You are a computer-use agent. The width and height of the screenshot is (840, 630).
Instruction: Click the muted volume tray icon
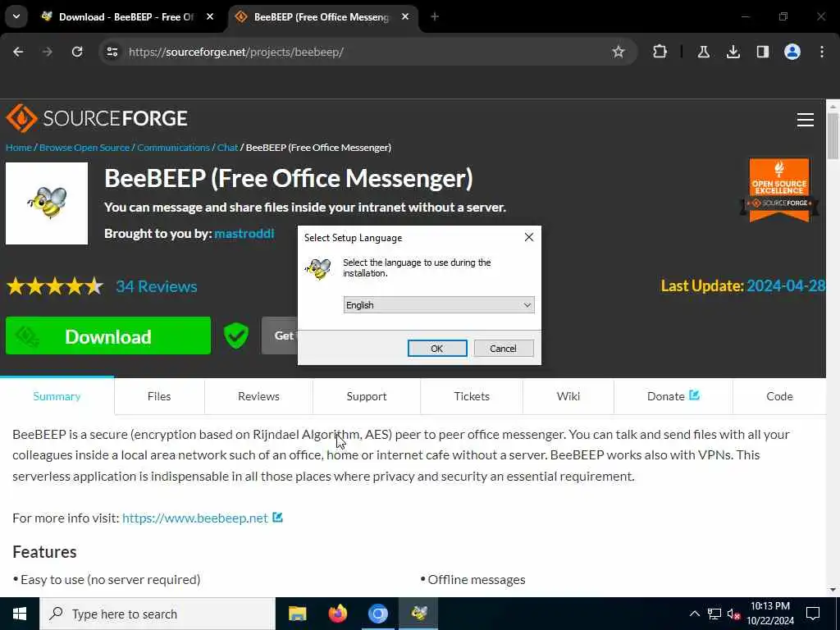coord(733,614)
